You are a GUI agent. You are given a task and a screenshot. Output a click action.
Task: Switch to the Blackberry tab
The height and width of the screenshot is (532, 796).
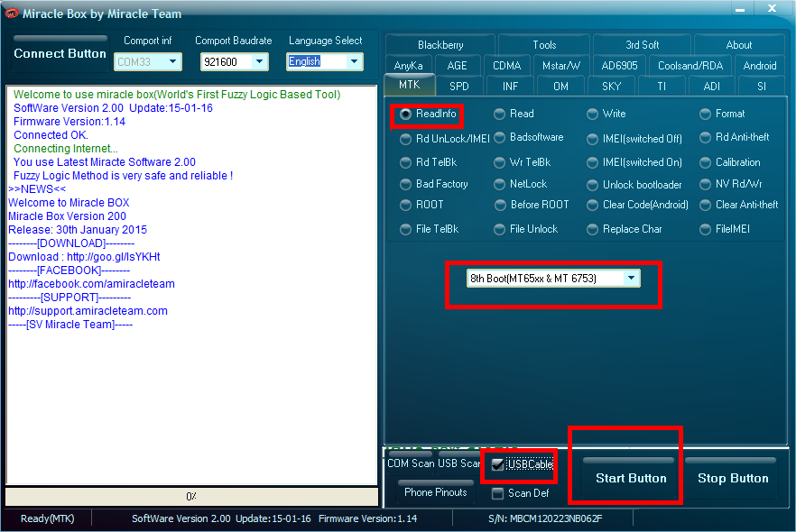click(440, 45)
